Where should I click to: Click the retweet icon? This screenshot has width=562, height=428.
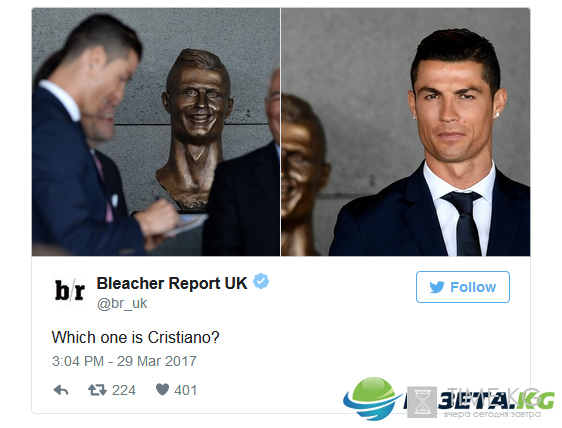(x=97, y=390)
